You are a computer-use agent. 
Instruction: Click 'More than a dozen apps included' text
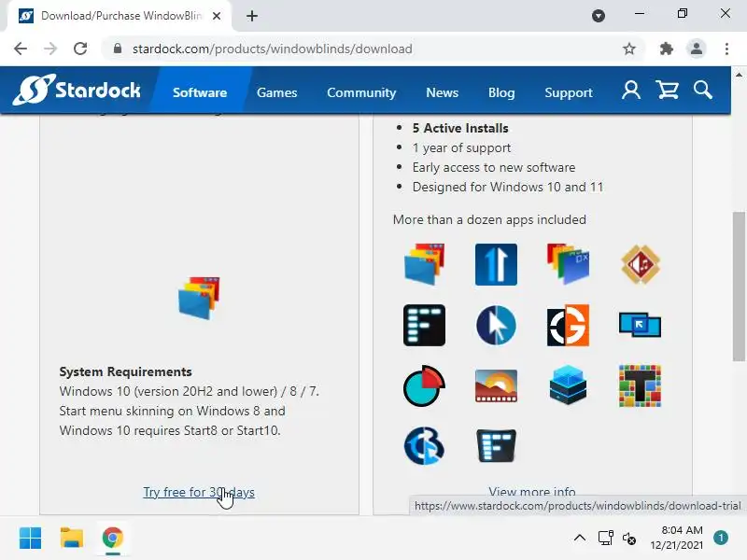489,219
